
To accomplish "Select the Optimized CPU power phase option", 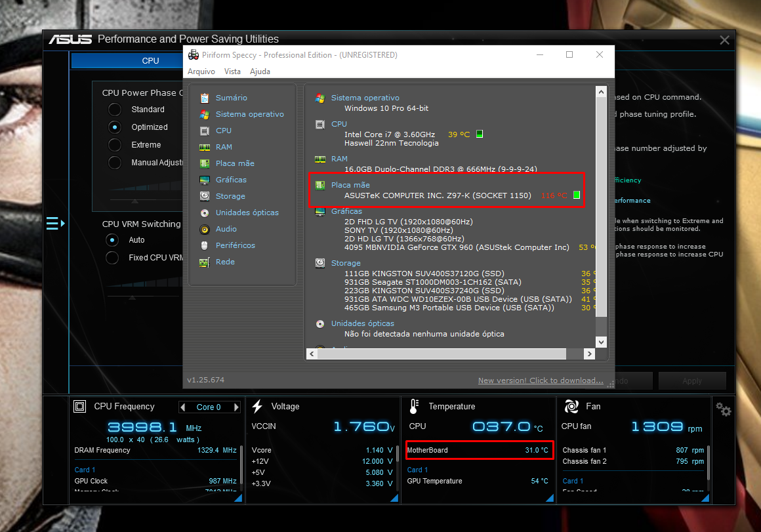I will click(x=115, y=127).
